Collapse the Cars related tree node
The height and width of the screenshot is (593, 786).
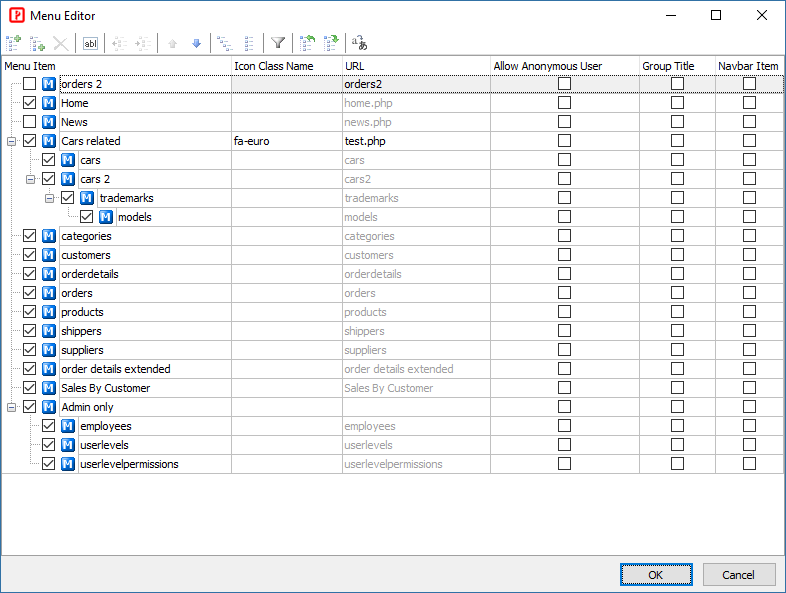(12, 141)
